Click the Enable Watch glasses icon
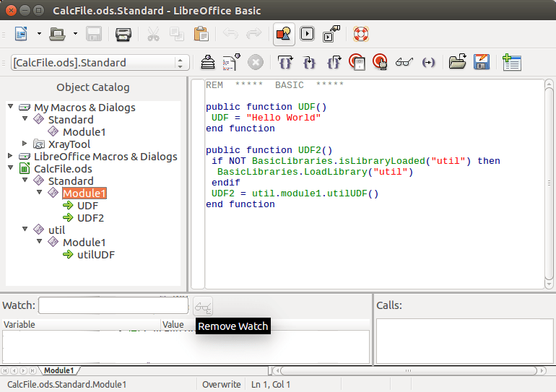 point(404,63)
